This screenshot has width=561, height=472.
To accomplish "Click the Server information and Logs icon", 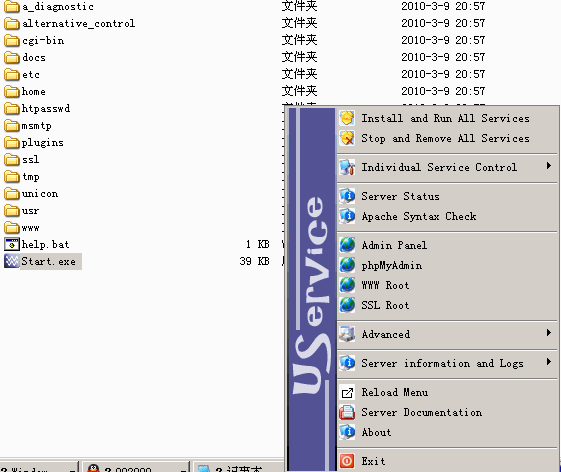I will click(347, 363).
